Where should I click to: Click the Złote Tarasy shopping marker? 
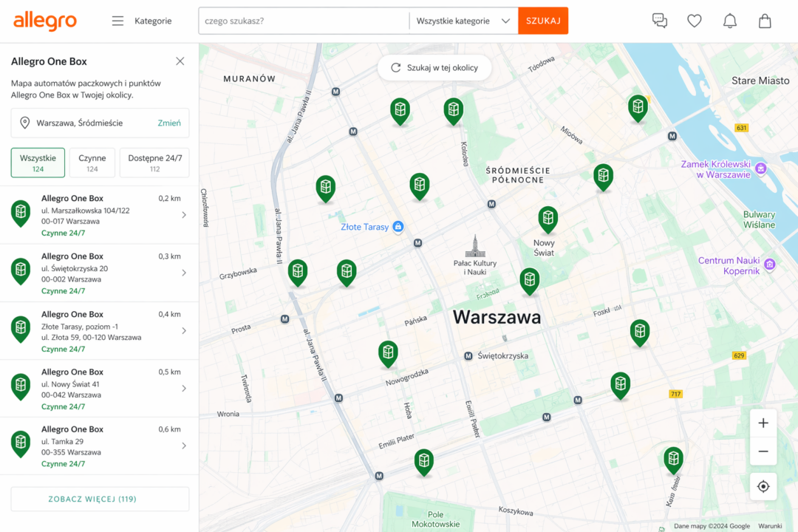pos(398,227)
